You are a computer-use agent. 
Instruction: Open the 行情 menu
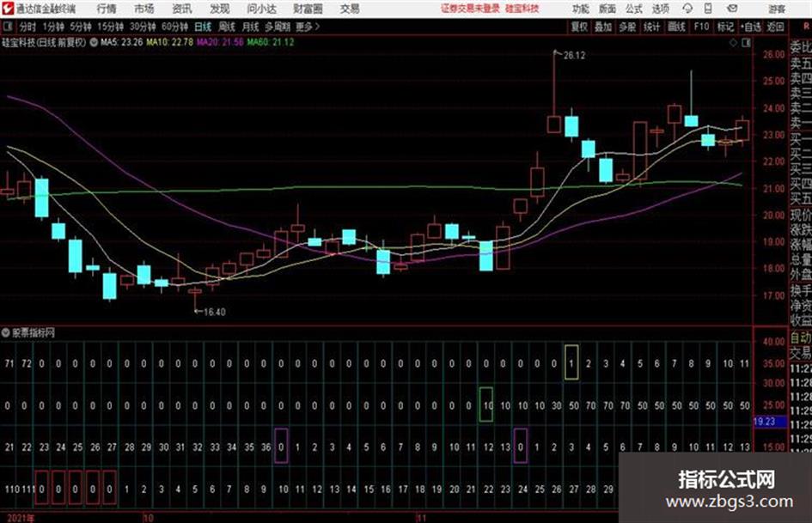coord(107,9)
